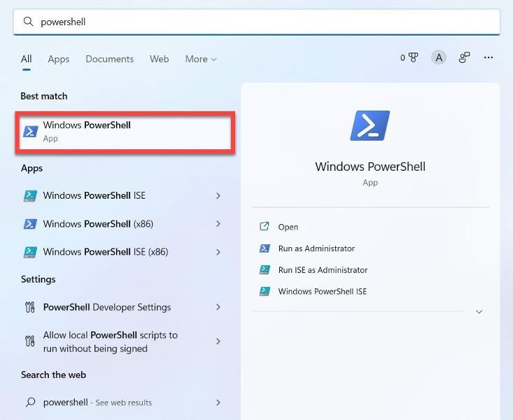Switch to the Documents tab
The image size is (513, 420).
[x=110, y=59]
